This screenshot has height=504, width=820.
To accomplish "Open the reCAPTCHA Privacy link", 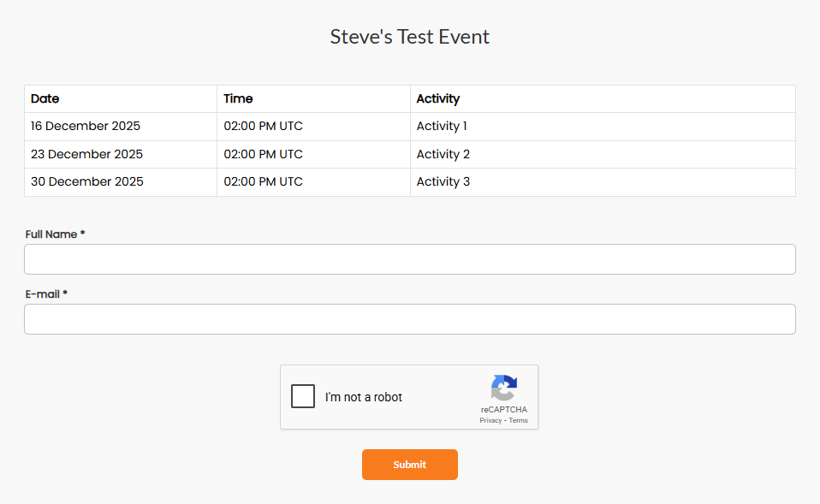I will (x=490, y=420).
